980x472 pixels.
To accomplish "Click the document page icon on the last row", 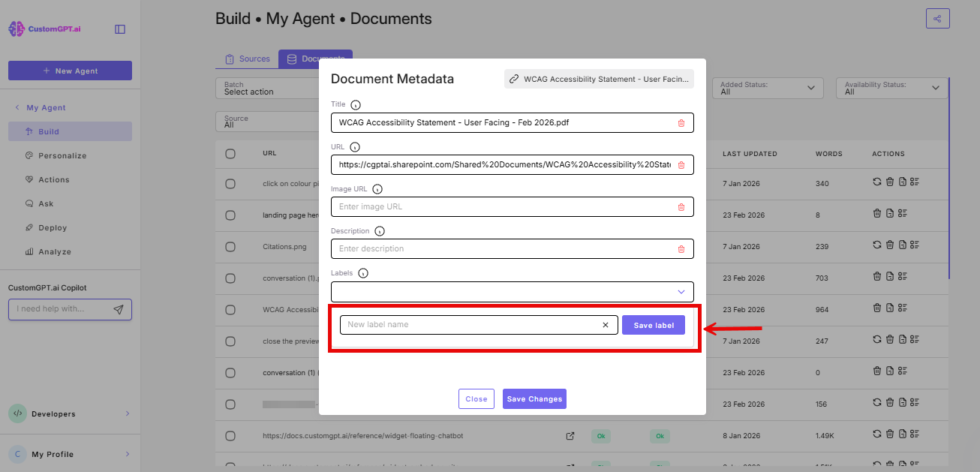I will (x=903, y=464).
